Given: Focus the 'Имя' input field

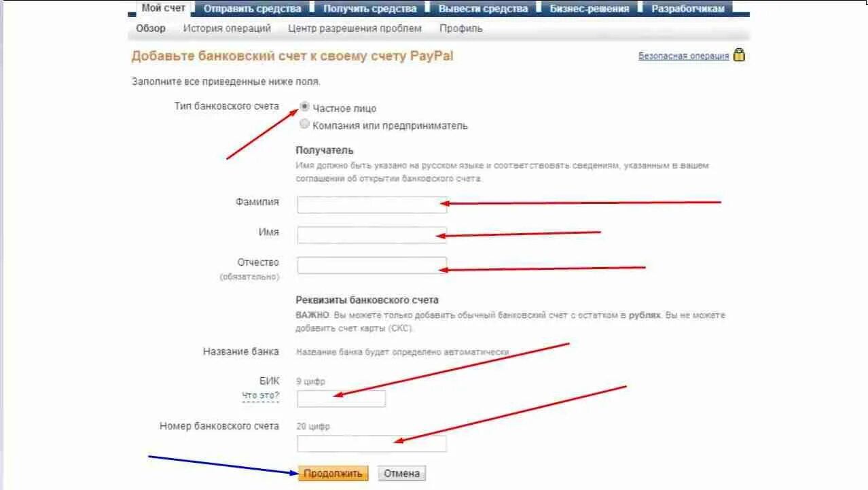Looking at the screenshot, I should 372,235.
